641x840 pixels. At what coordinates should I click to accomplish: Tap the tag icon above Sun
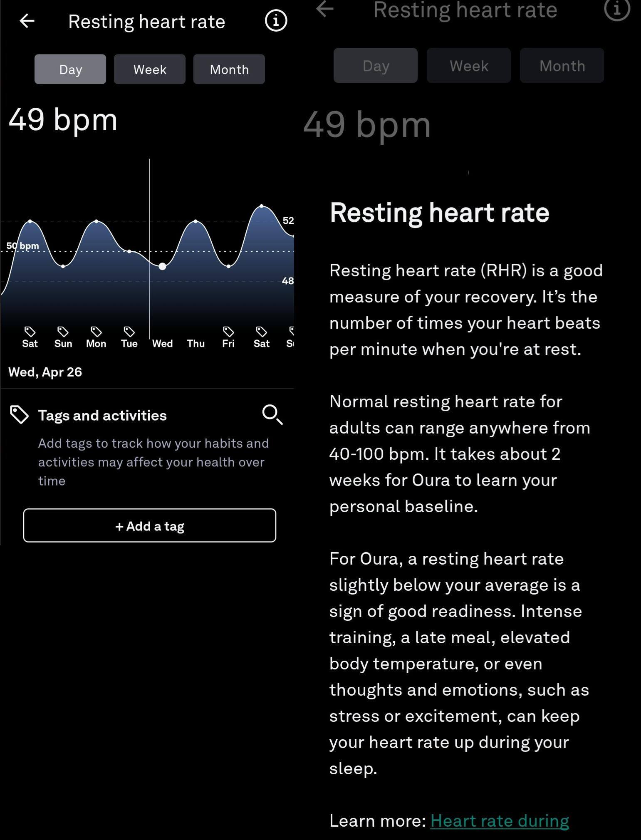click(x=63, y=332)
